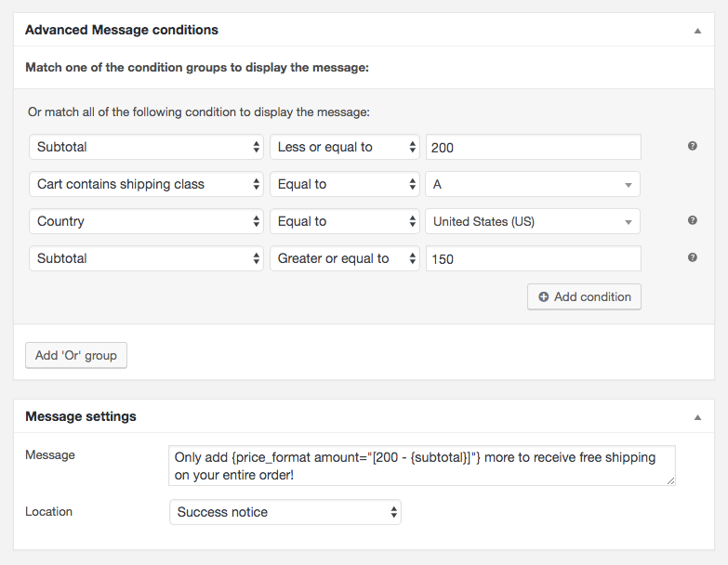The width and height of the screenshot is (728, 565).
Task: Open Cart contains shipping class dropdown
Action: click(146, 184)
